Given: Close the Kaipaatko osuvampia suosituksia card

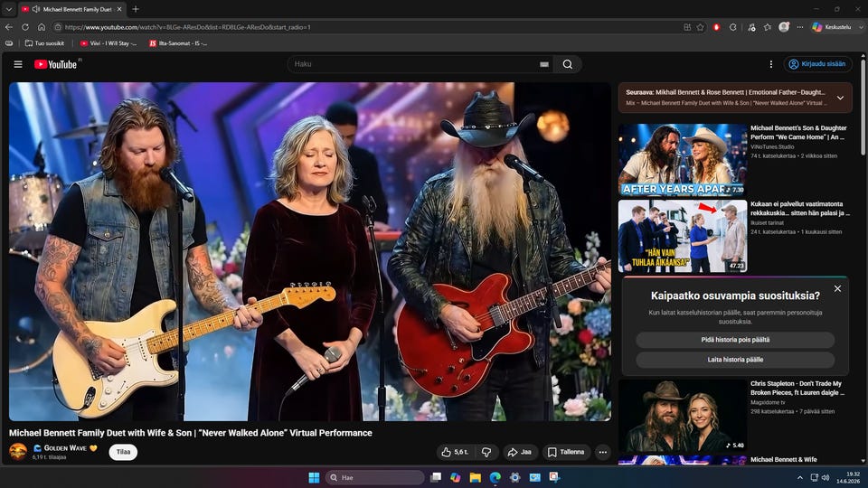Looking at the screenshot, I should [837, 288].
